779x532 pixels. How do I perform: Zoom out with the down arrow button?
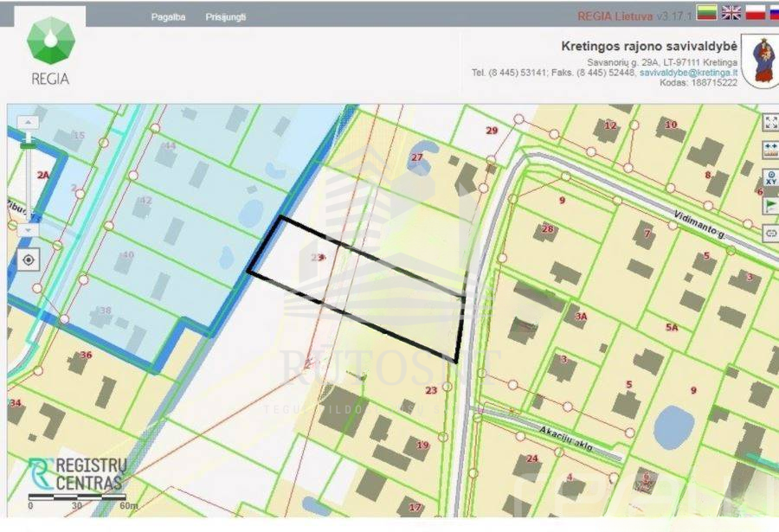pyautogui.click(x=28, y=230)
